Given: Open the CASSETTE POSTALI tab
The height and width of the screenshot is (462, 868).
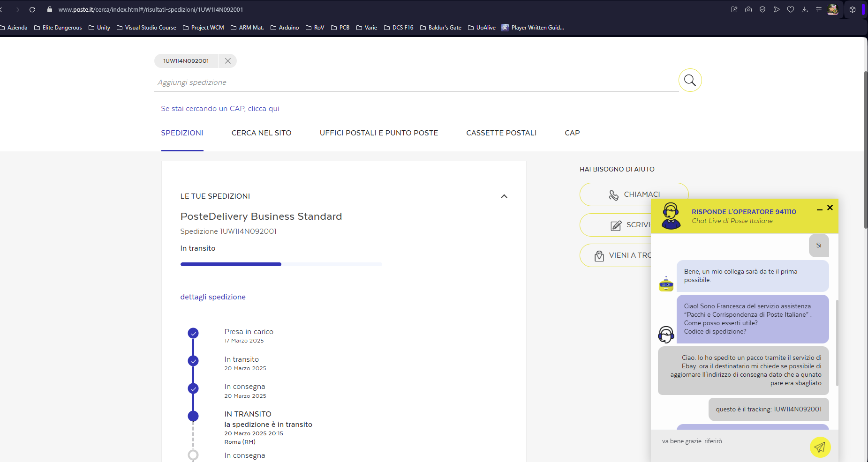Looking at the screenshot, I should pyautogui.click(x=501, y=133).
